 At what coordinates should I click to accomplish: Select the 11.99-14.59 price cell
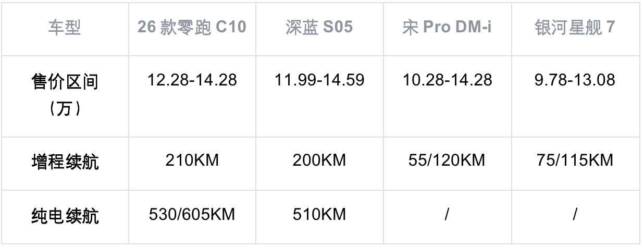pyautogui.click(x=319, y=80)
